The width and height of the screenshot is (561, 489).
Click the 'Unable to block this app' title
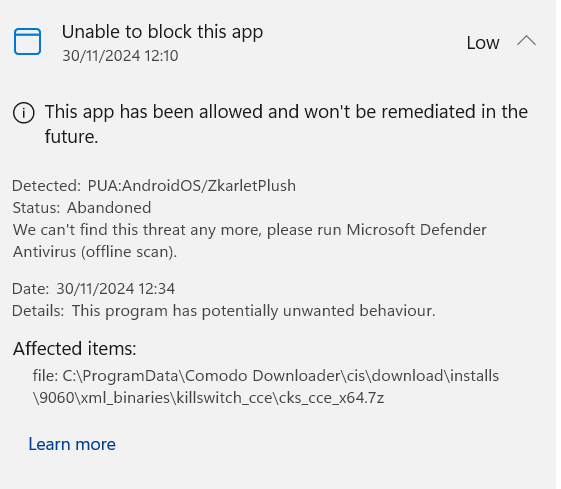pyautogui.click(x=162, y=32)
